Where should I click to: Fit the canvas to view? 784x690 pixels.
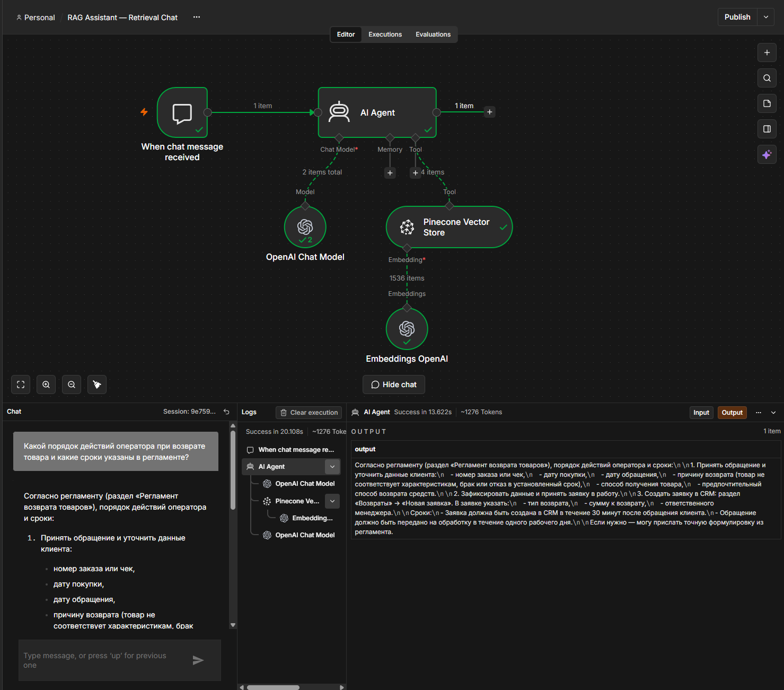pos(21,385)
